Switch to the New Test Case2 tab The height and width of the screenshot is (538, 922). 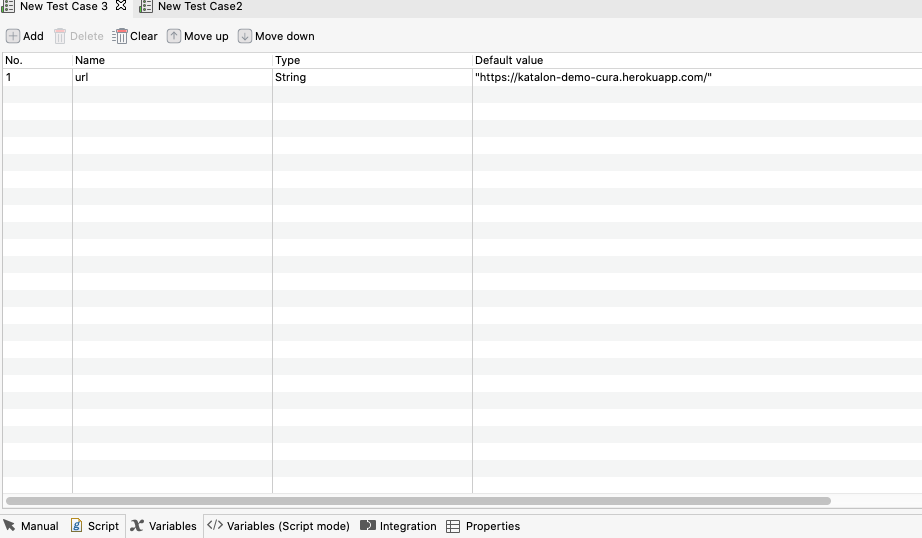pos(191,6)
